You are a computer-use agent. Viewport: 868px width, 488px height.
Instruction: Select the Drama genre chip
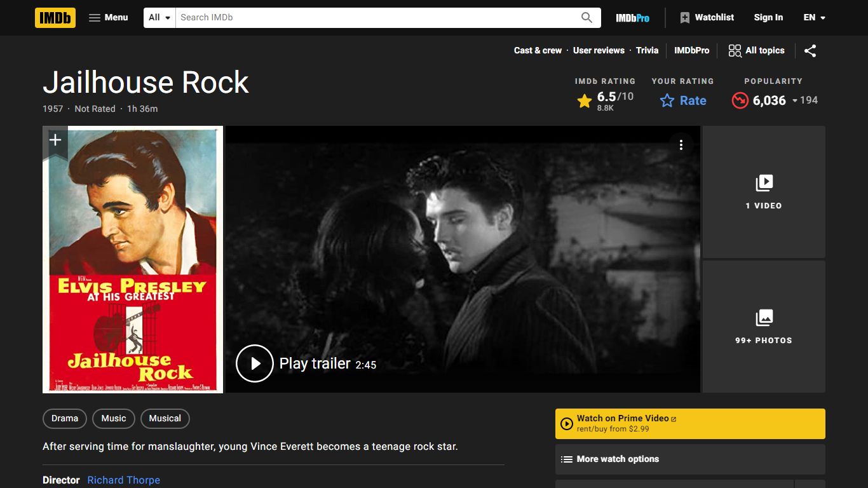point(65,418)
